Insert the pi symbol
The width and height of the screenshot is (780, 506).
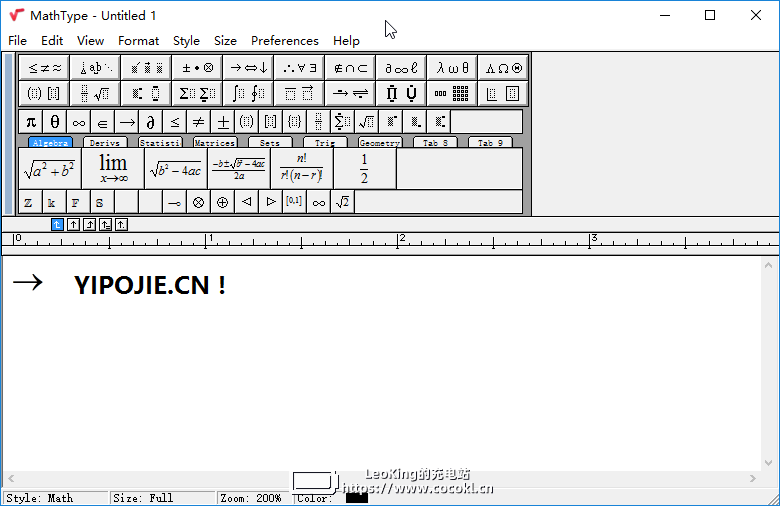pos(31,121)
